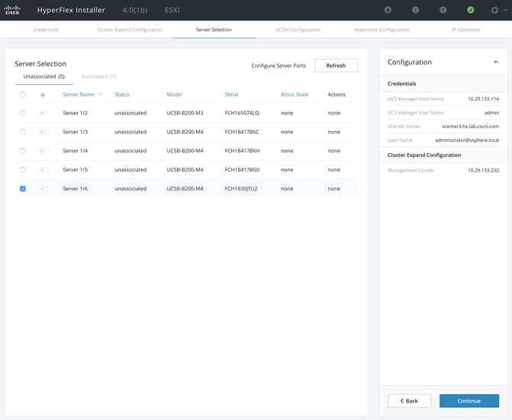Click Server 1/3 name cell
This screenshot has width=512, height=420.
point(76,132)
